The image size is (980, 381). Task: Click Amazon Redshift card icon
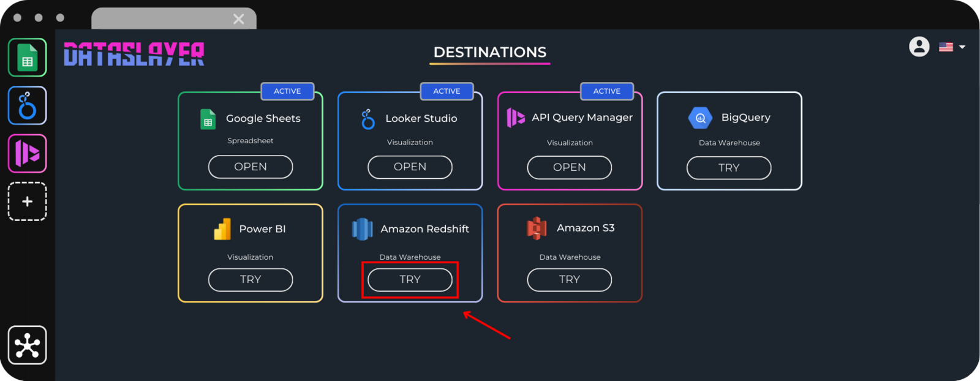(362, 229)
